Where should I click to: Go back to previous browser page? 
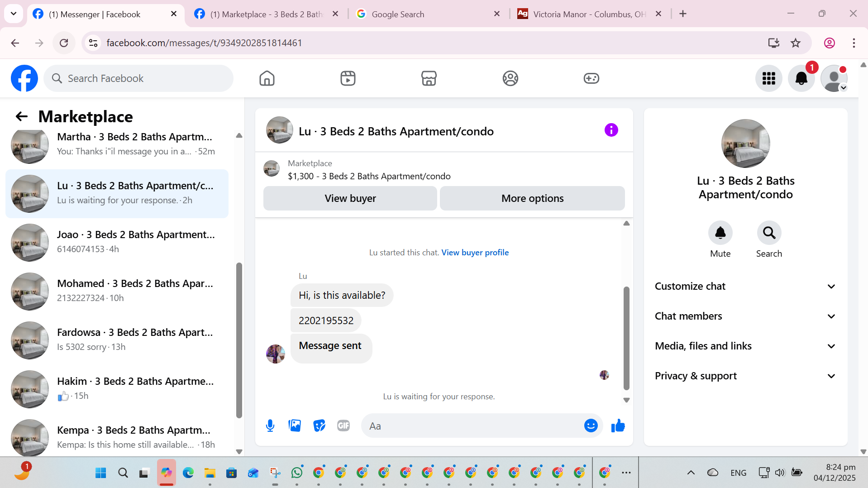click(x=15, y=43)
